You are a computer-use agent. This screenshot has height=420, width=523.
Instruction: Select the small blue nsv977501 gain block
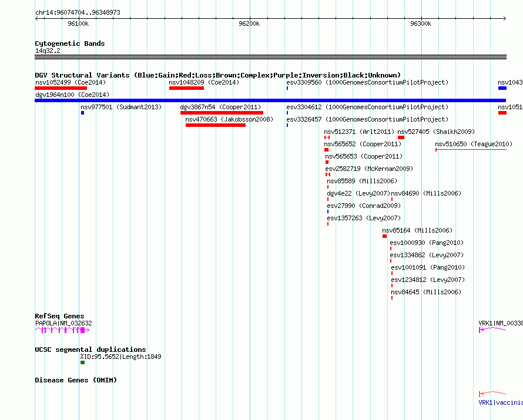(x=82, y=113)
